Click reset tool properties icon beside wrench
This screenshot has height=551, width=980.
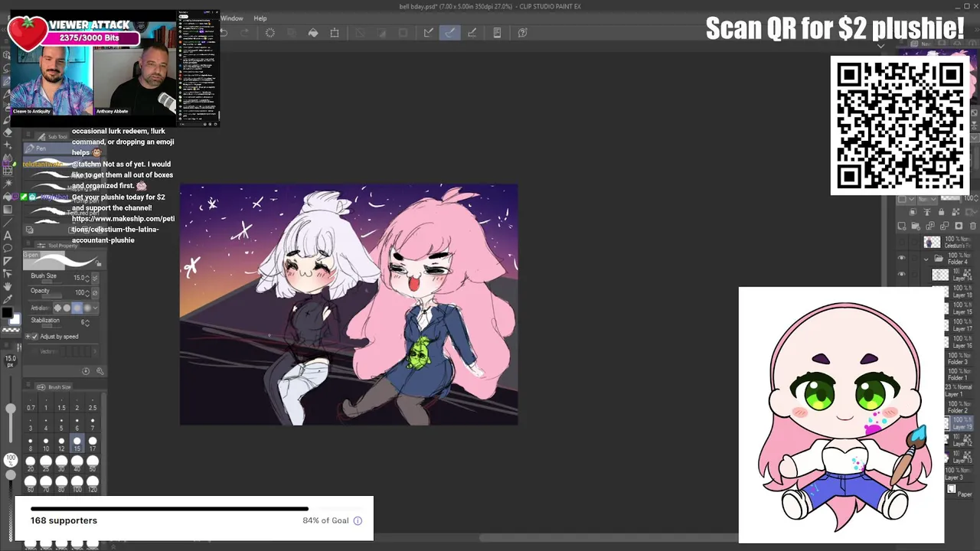click(86, 371)
